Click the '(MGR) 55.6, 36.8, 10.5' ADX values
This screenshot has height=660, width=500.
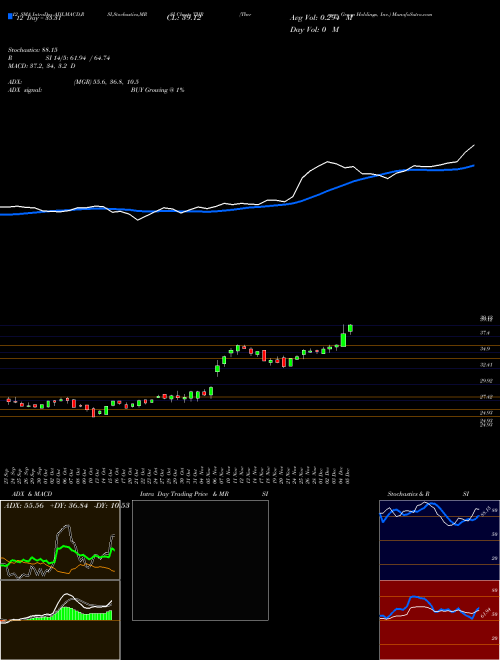tap(106, 82)
